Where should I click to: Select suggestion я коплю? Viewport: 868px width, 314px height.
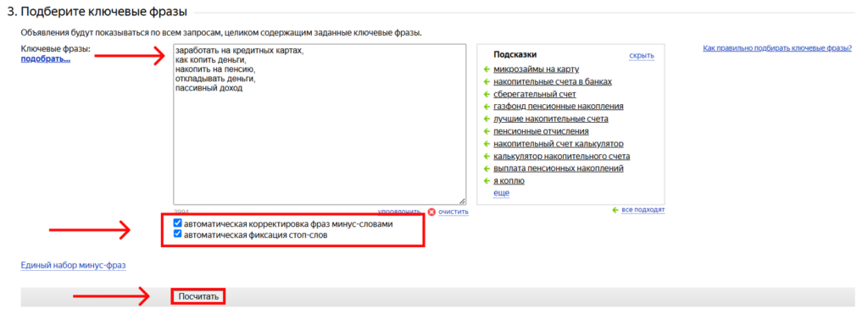(x=509, y=181)
